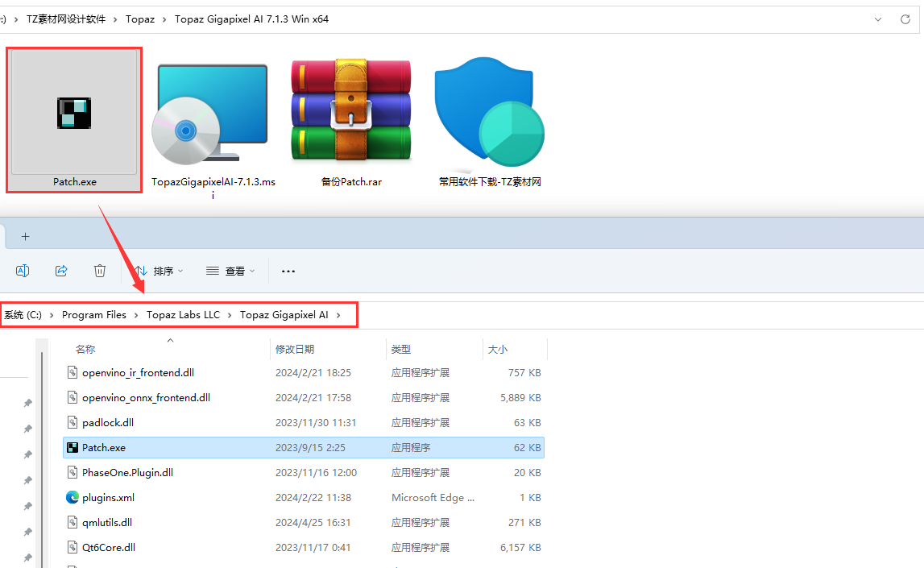This screenshot has width=924, height=568.
Task: Select the Qt6Core.dll file name
Action: [x=109, y=547]
